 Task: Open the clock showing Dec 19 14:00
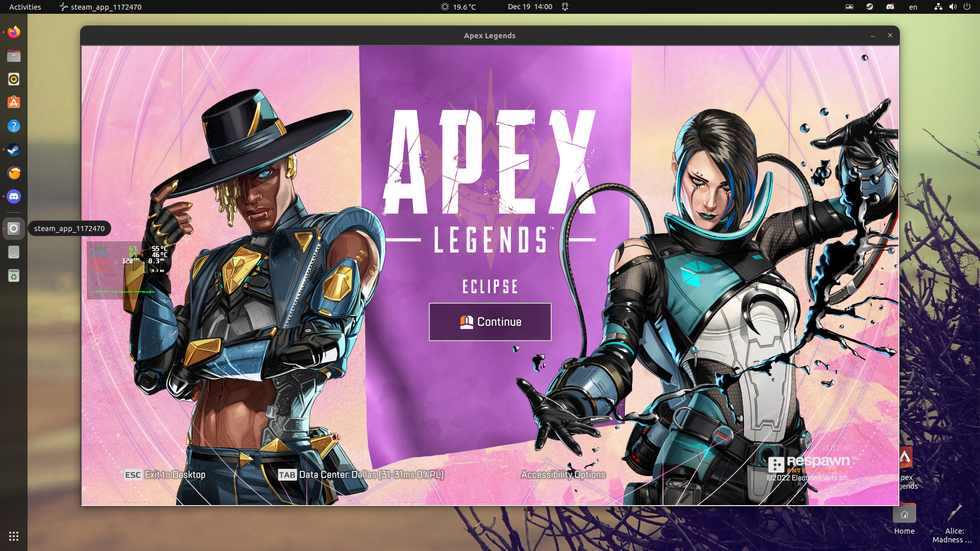tap(530, 7)
